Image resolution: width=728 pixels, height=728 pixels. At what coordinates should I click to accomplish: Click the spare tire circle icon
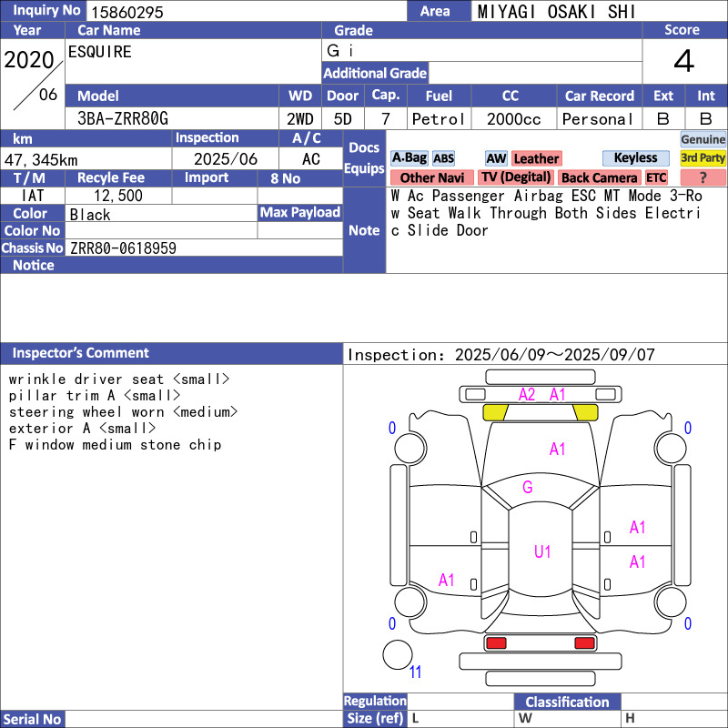(397, 655)
